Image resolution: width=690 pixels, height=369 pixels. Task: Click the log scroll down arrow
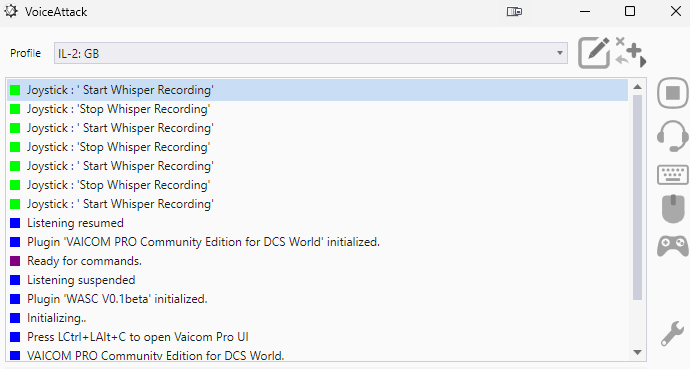click(x=637, y=352)
